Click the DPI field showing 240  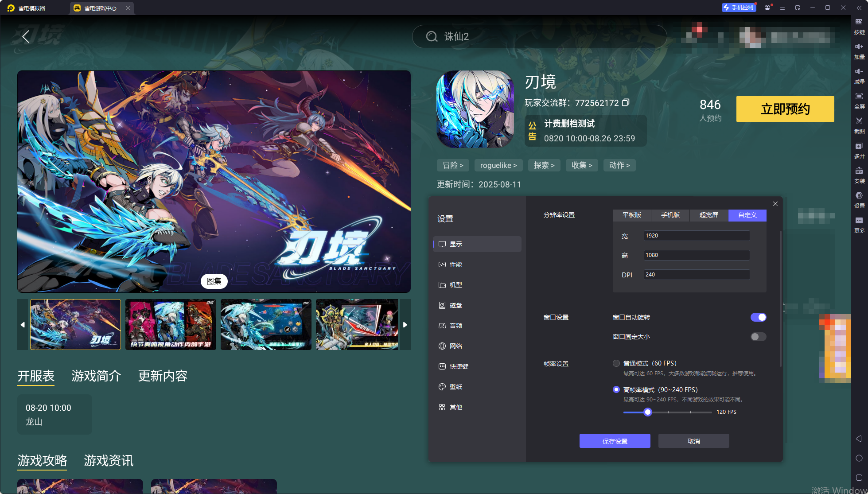(x=697, y=275)
